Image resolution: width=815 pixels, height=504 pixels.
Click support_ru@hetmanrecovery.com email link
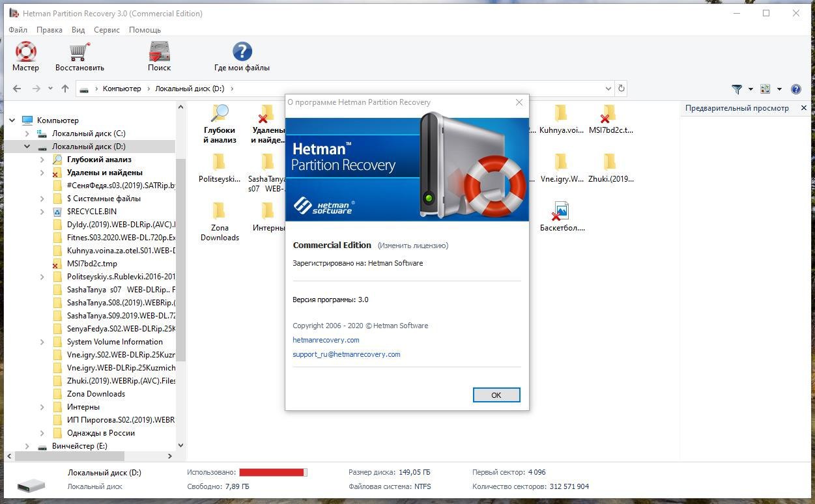coord(347,354)
